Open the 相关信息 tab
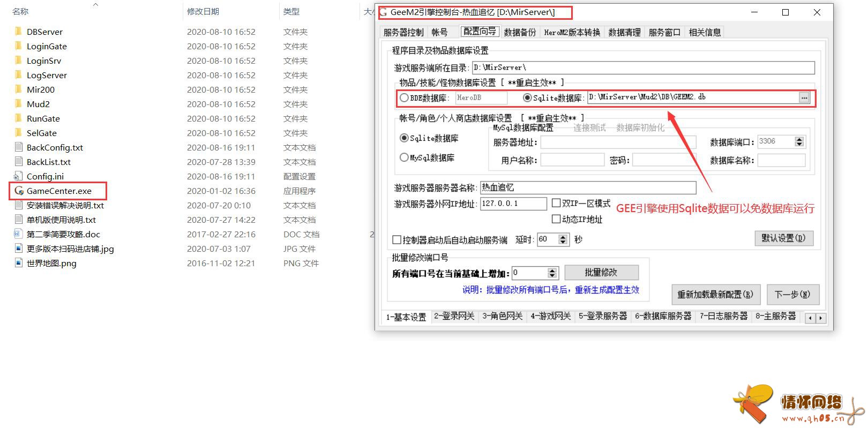The height and width of the screenshot is (428, 868). (705, 33)
